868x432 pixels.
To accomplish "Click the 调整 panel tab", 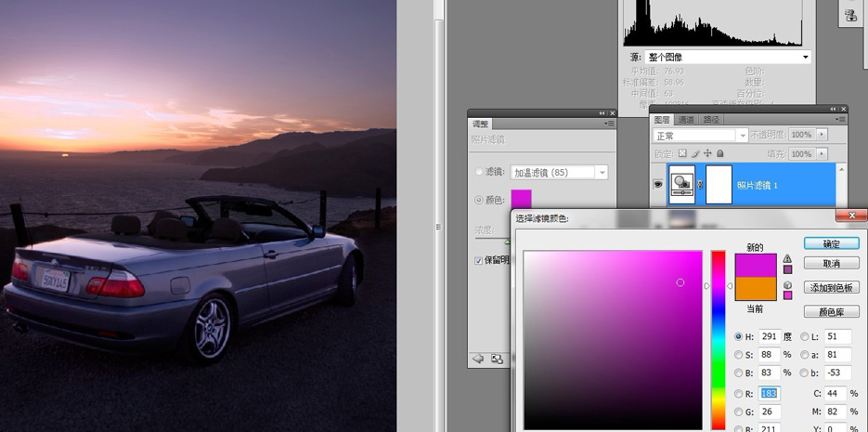I will click(x=480, y=124).
